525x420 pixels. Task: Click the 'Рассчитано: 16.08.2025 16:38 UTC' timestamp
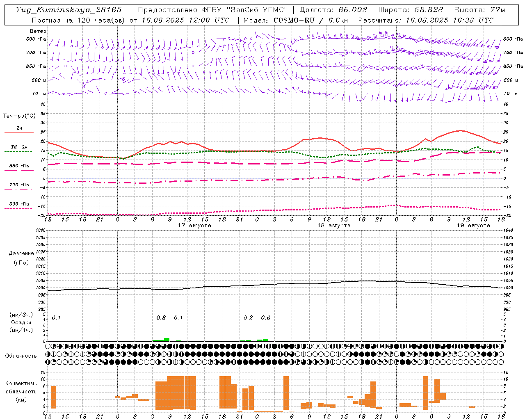click(x=426, y=20)
